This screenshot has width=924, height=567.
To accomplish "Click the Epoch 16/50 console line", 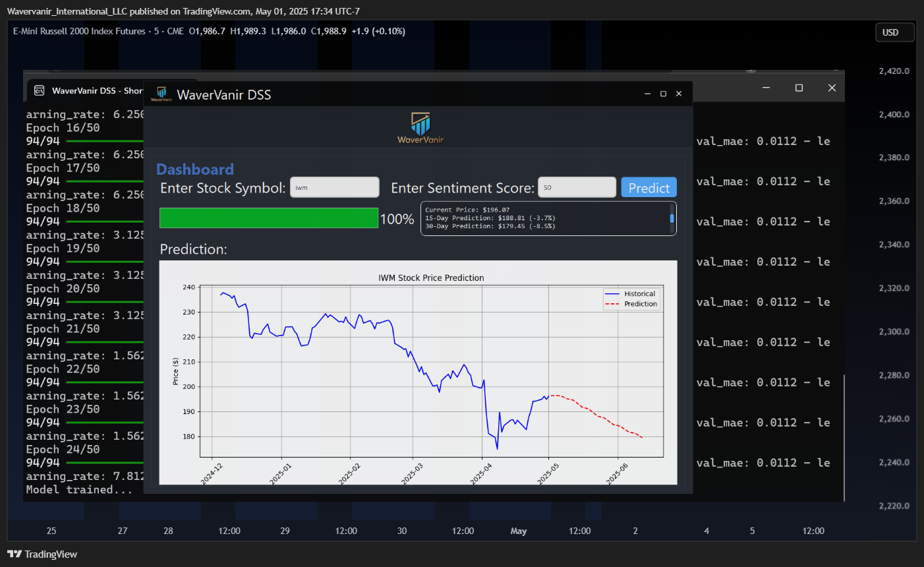I will (63, 128).
